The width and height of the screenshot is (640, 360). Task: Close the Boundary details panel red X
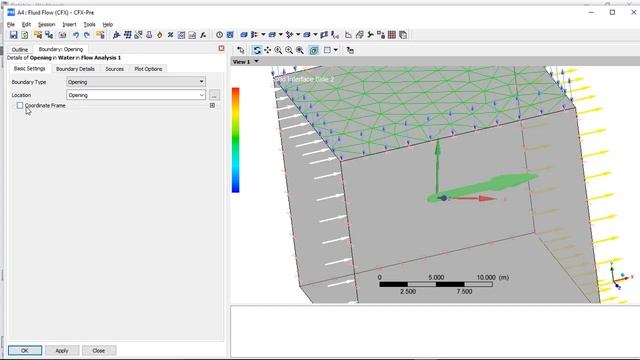point(221,49)
